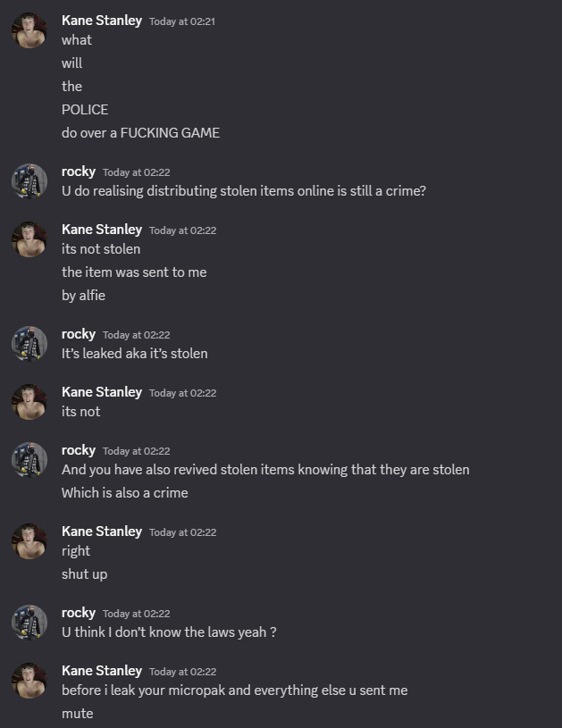Click the message 'Which is also a crime'

(x=124, y=493)
